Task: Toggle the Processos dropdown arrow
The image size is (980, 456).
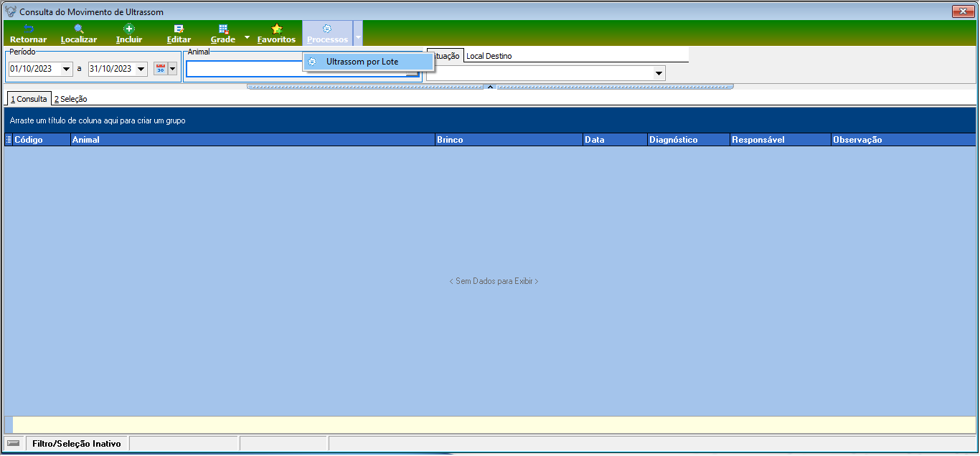Action: (x=358, y=34)
